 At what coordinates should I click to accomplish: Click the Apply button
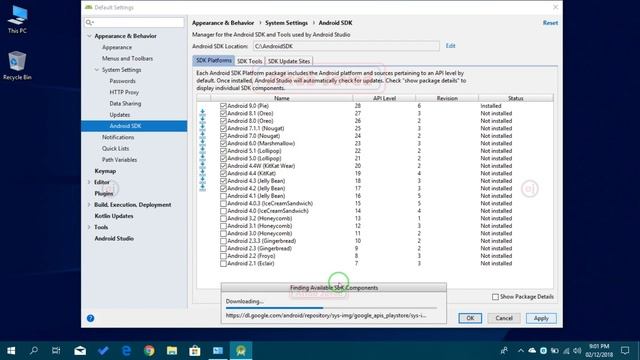[x=541, y=318]
